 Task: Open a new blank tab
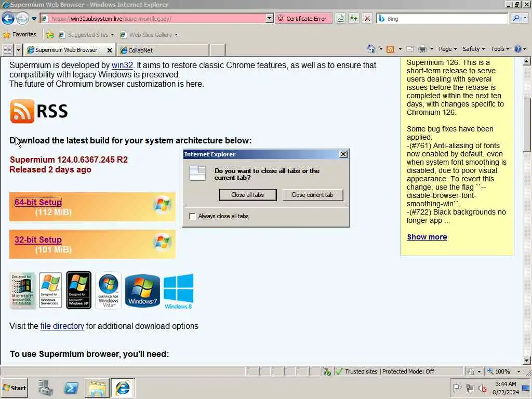(x=217, y=50)
